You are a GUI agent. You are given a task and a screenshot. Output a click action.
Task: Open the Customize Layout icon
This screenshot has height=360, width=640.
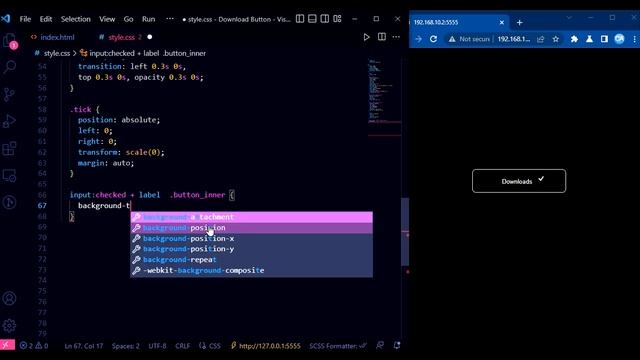(x=337, y=19)
